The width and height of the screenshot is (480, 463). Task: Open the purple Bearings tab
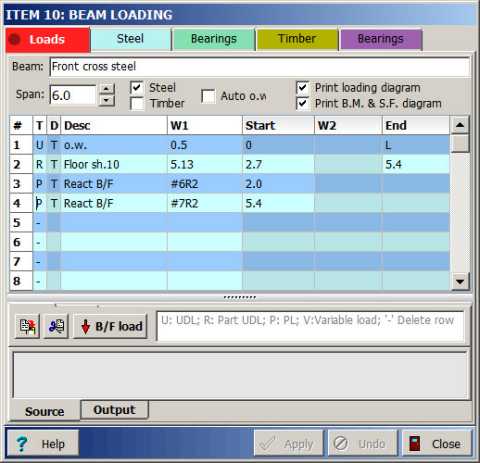[x=381, y=39]
